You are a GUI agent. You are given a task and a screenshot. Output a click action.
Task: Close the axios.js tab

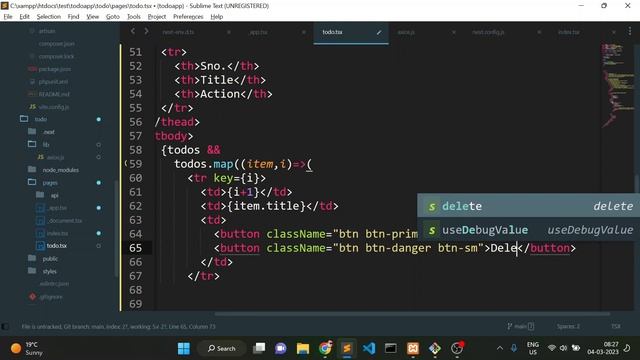453,32
